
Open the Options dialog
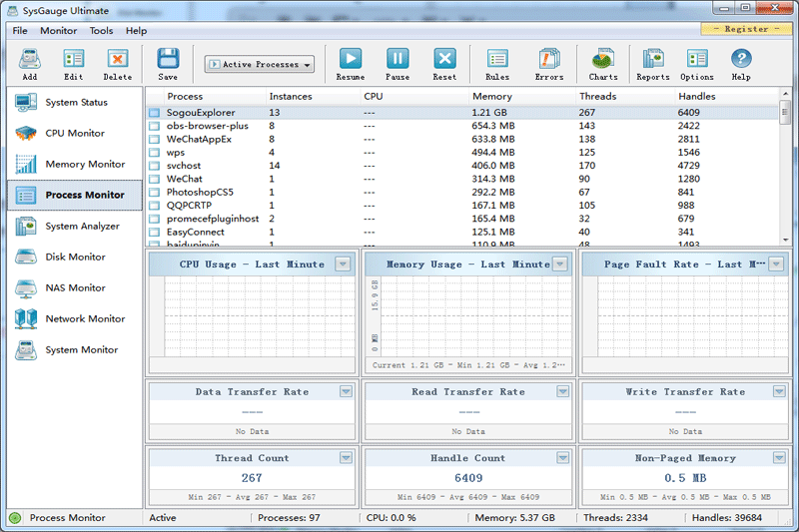[x=697, y=64]
